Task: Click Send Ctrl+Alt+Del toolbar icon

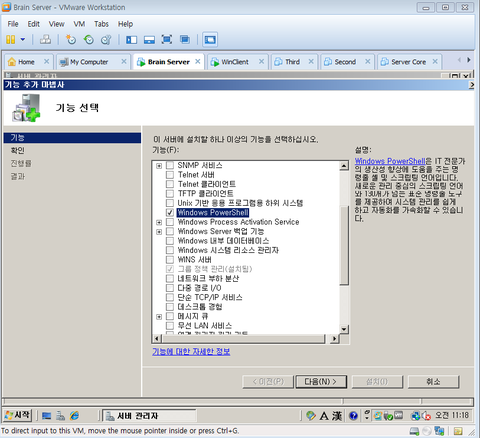Action: pos(45,40)
